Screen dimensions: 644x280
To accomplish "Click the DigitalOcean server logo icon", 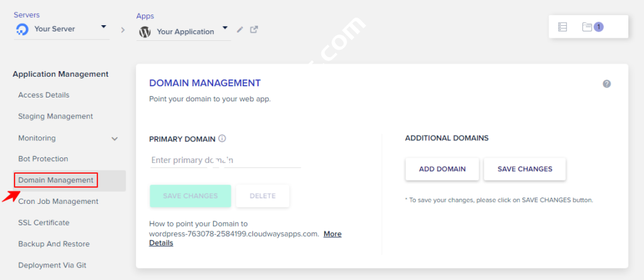I will [23, 30].
